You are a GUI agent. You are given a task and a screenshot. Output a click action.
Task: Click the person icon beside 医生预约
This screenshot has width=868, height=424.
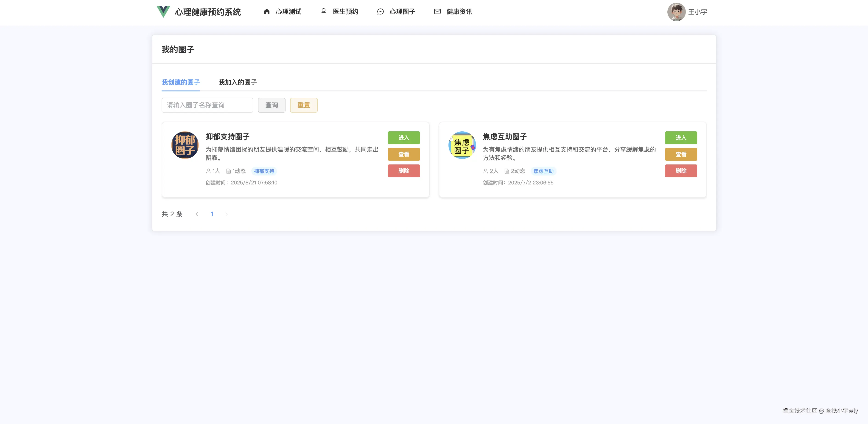(323, 11)
